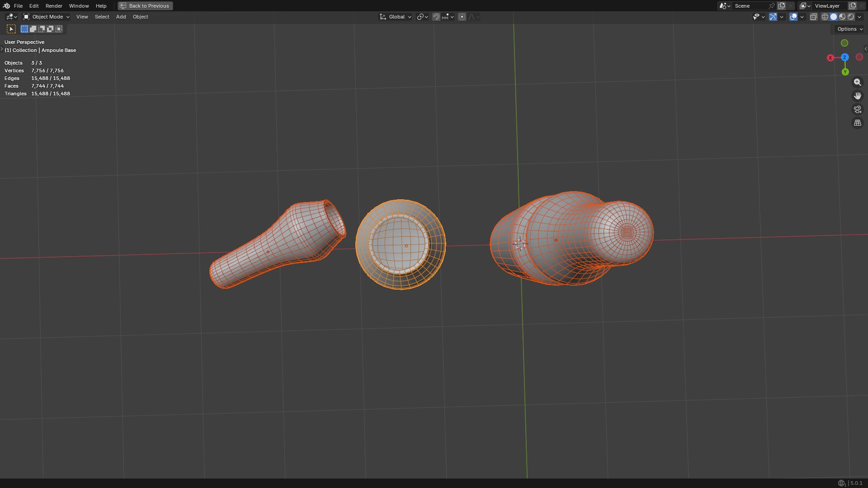Toggle snapping magnet icon
This screenshot has width=868, height=488.
[x=436, y=17]
